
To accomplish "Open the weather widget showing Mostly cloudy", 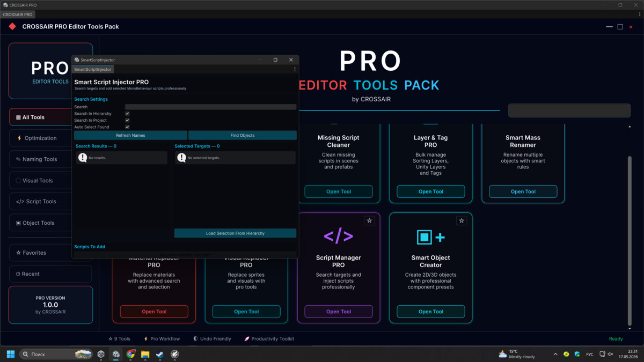I will click(516, 354).
